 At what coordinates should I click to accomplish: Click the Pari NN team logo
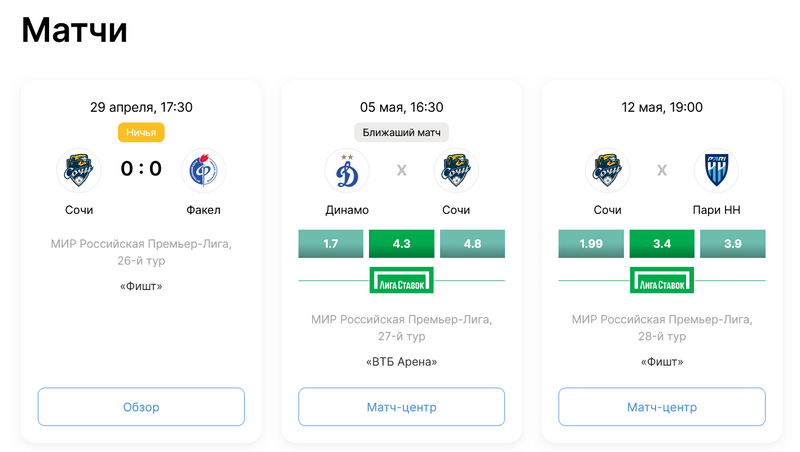[x=716, y=170]
